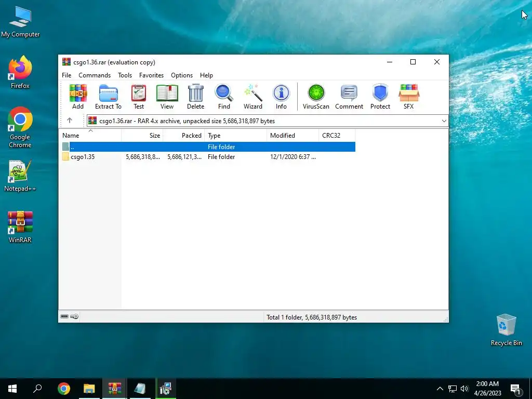Click the Add toolbar icon

click(x=78, y=97)
